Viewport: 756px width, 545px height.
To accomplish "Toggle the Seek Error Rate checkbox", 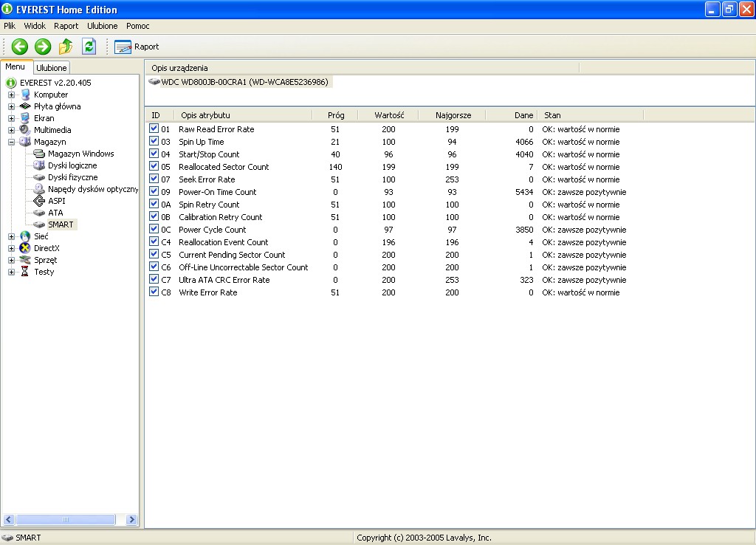I will coord(154,179).
